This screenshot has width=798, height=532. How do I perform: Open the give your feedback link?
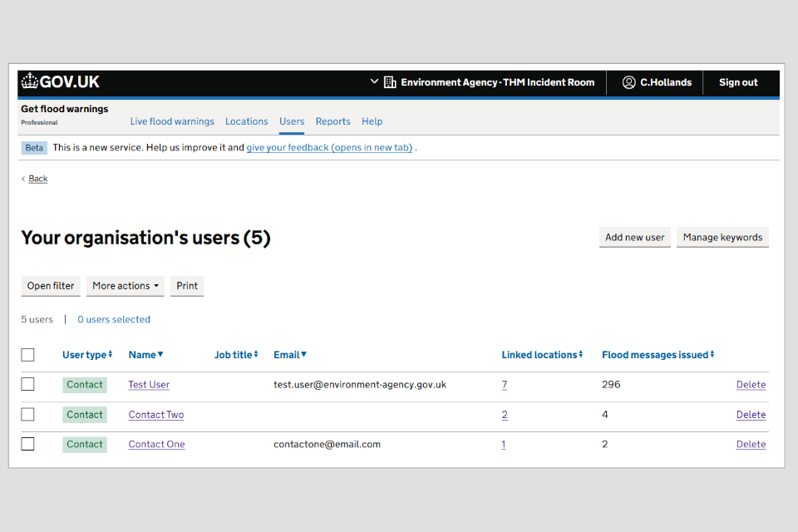(329, 148)
